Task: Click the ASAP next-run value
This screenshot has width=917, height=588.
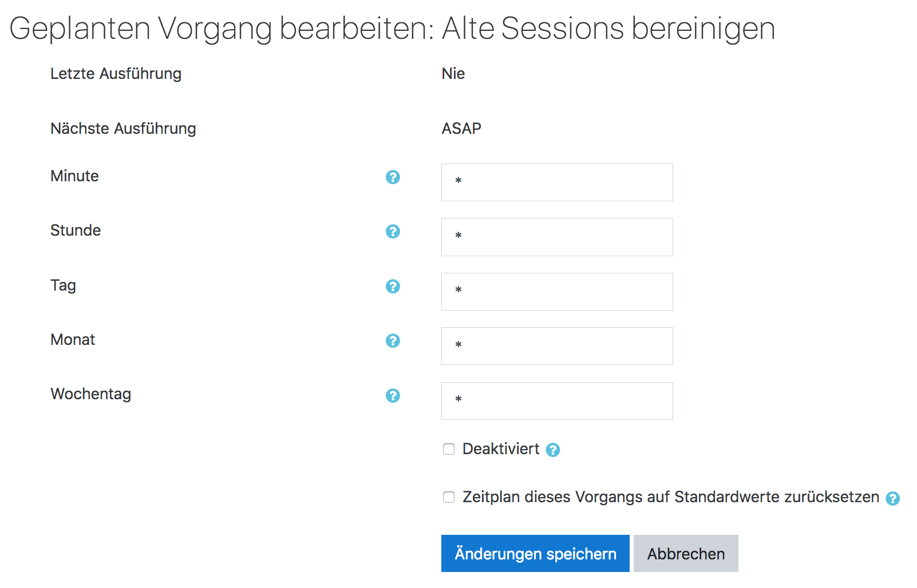Action: point(461,129)
